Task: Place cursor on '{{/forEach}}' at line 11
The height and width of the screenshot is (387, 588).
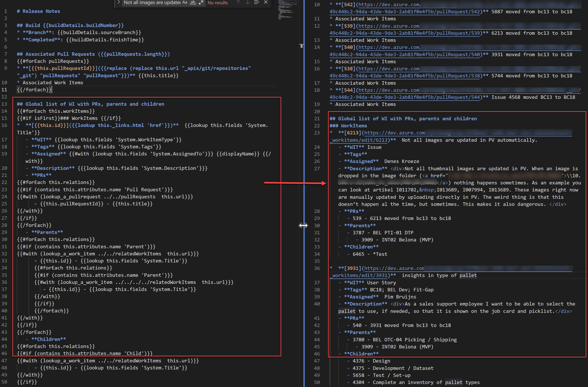Action: click(x=34, y=90)
